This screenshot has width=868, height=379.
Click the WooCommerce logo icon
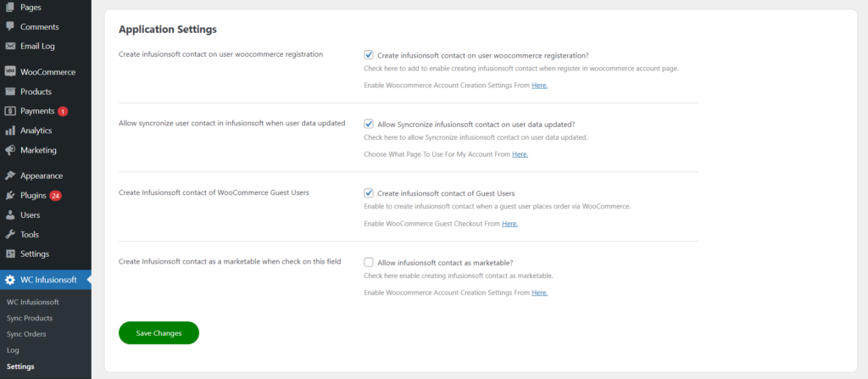click(10, 72)
